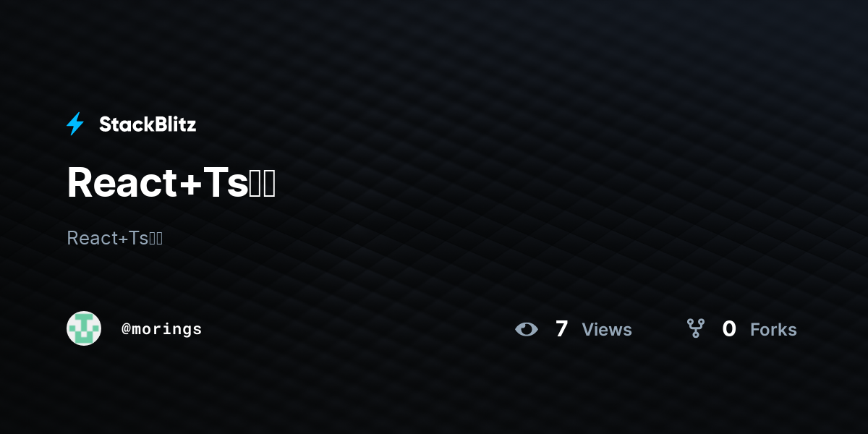Select the smaller React+Ts description text
The image size is (868, 434).
pyautogui.click(x=115, y=238)
